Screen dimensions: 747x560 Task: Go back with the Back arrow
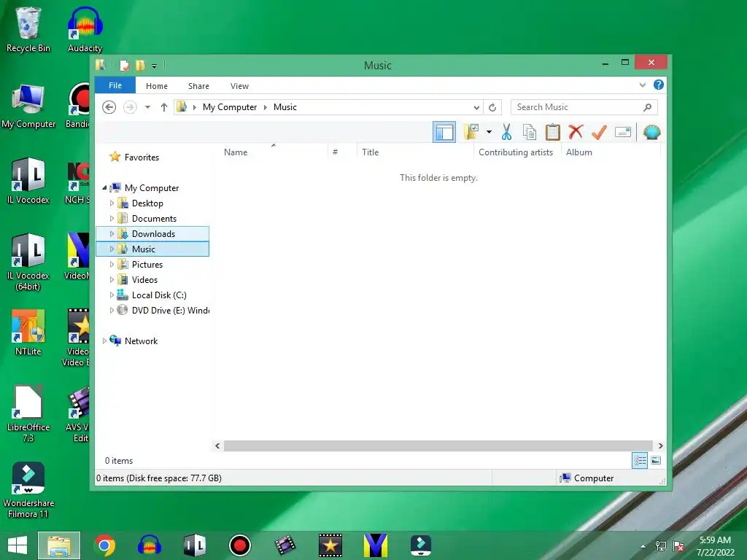click(109, 107)
